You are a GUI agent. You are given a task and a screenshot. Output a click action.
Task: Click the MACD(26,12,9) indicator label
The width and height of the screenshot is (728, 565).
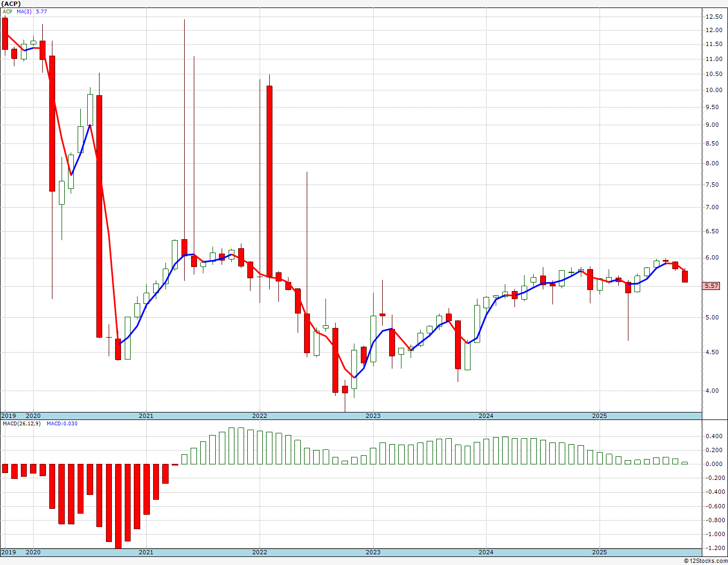click(x=20, y=424)
